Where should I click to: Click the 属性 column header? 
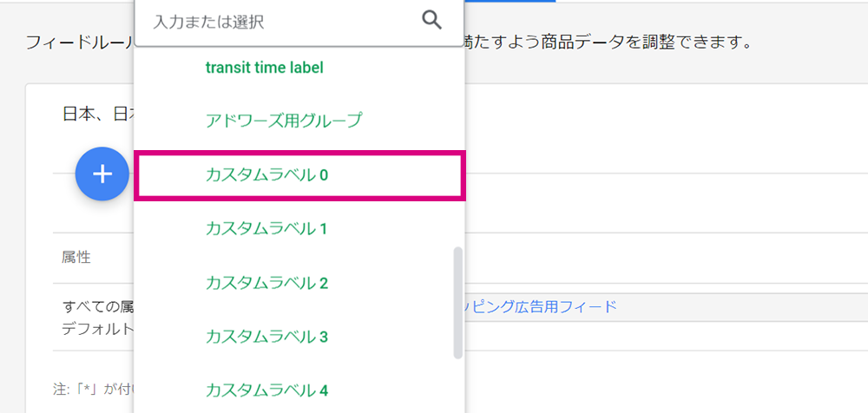76,258
